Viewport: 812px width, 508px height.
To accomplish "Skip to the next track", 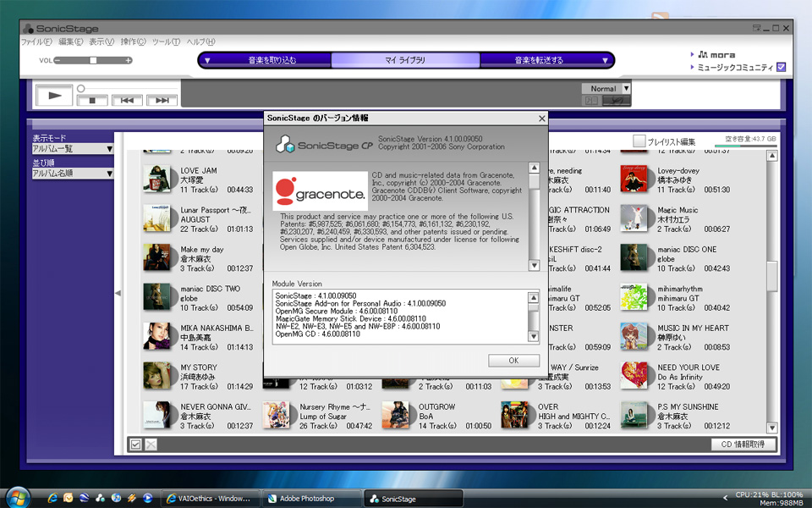I will 162,101.
